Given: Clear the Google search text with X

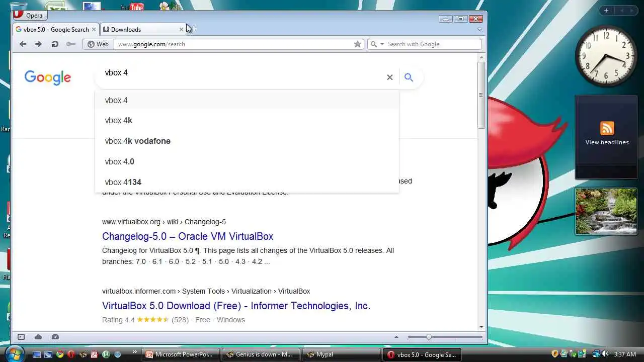Looking at the screenshot, I should (389, 77).
